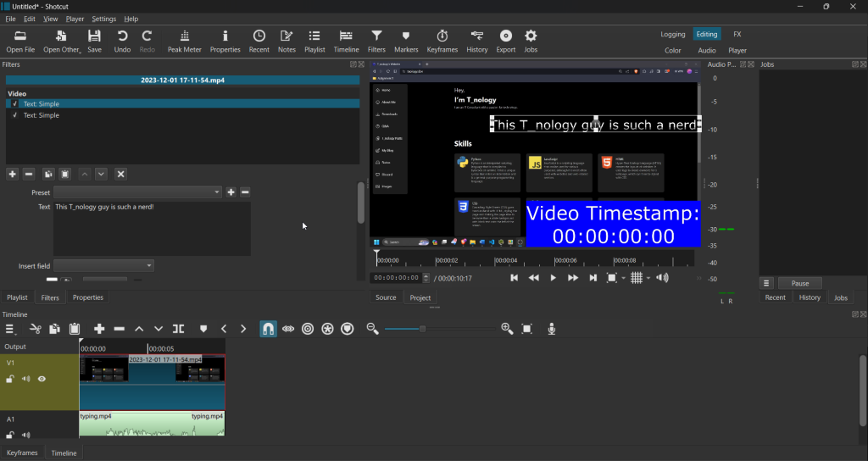This screenshot has height=461, width=868.
Task: Copy the filters
Action: click(48, 174)
